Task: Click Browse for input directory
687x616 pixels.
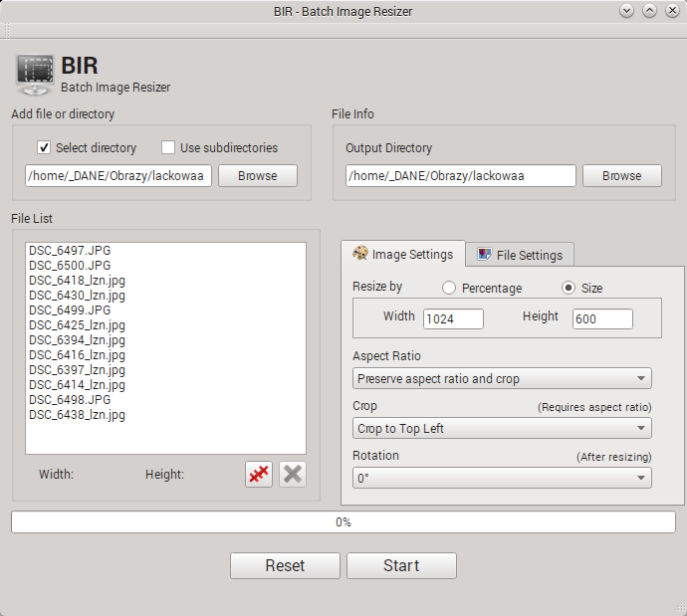Action: (258, 175)
